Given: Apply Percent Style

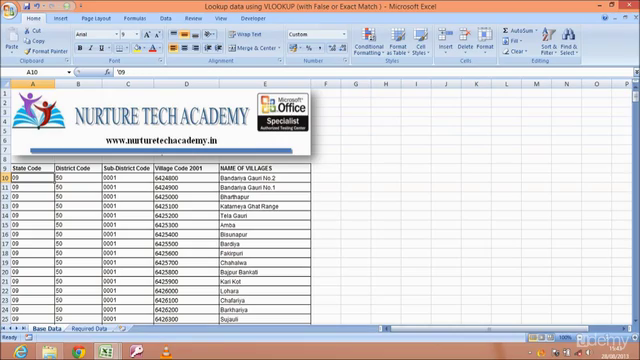Looking at the screenshot, I should pyautogui.click(x=309, y=48).
